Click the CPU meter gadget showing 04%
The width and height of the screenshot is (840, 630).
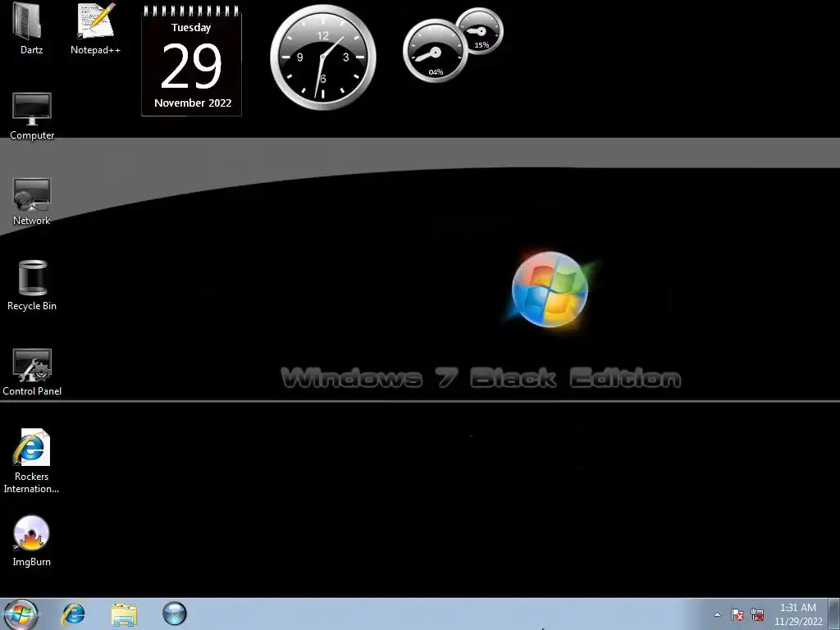coord(435,52)
